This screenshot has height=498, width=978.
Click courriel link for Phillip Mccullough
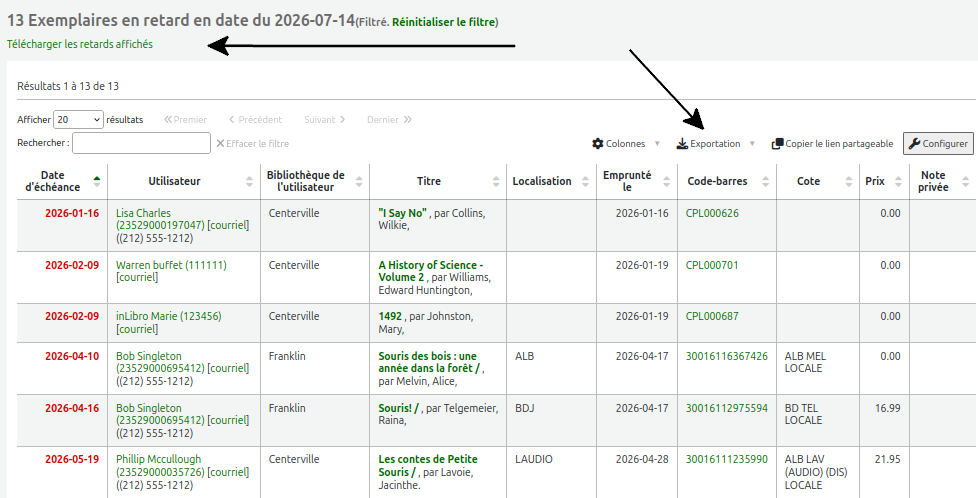228,472
